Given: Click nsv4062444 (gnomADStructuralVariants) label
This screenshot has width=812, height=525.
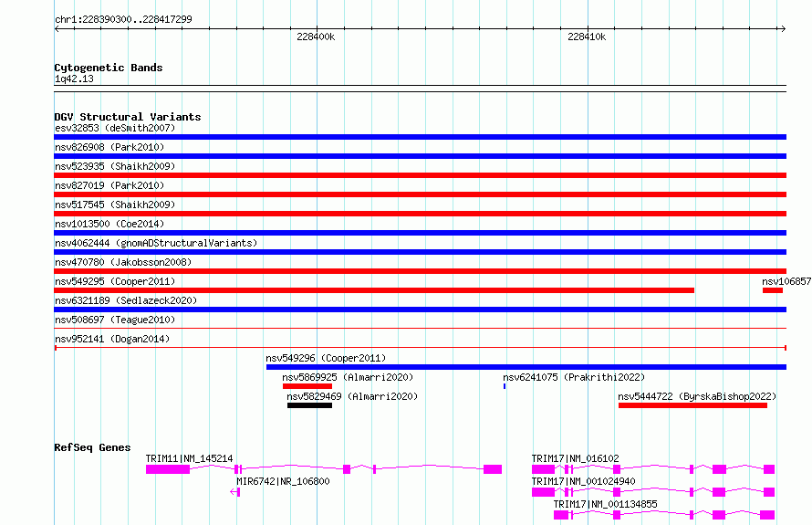Looking at the screenshot, I should tap(156, 243).
